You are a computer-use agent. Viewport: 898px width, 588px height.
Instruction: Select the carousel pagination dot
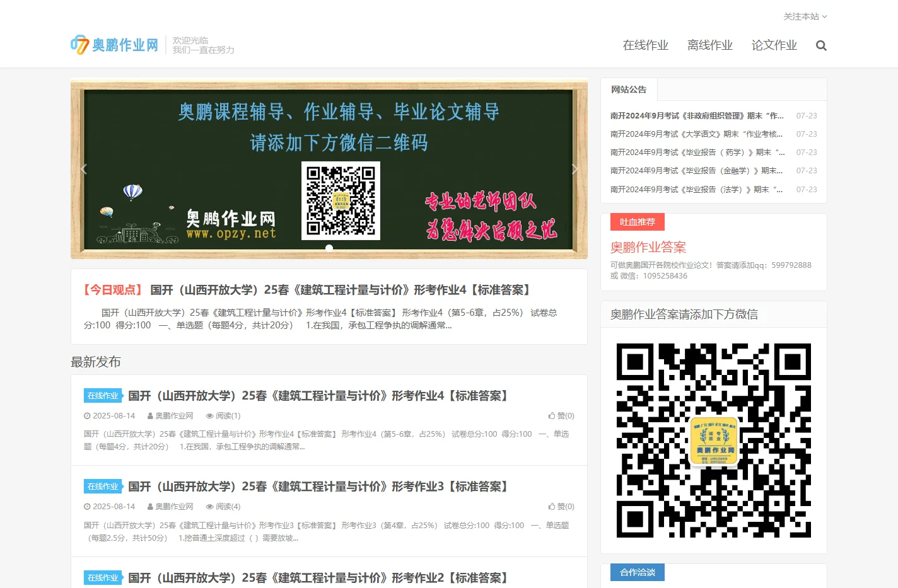point(329,248)
